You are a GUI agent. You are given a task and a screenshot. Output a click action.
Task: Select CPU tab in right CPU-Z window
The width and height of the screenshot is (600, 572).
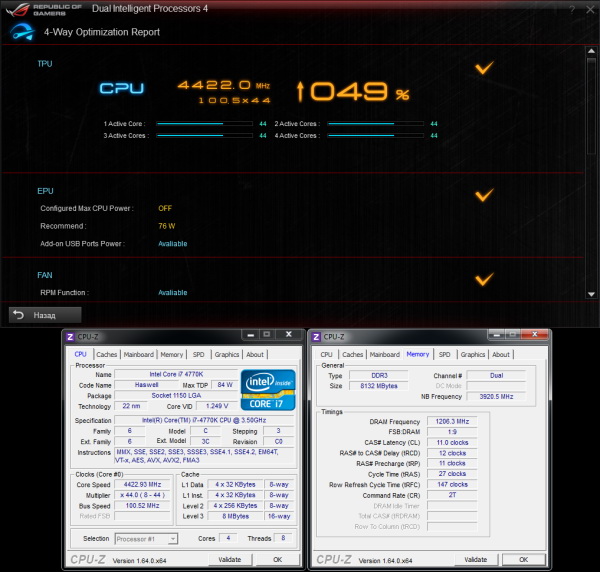pos(326,354)
